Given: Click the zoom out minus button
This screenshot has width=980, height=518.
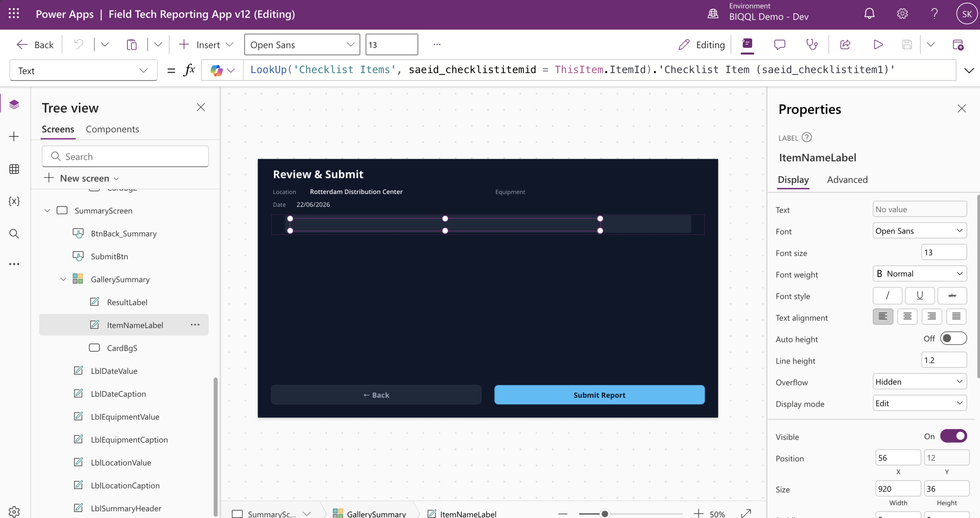Looking at the screenshot, I should click(562, 513).
